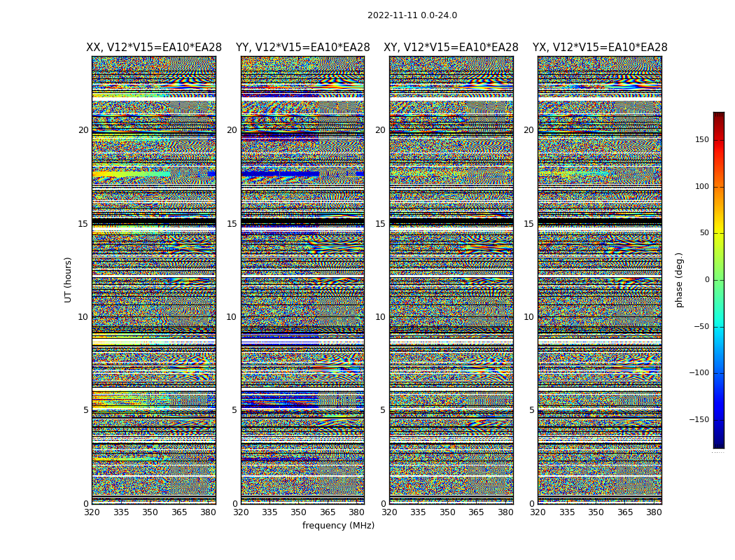The width and height of the screenshot is (735, 560).
Task: Click the XX phase waterfall plot
Action: coord(154,280)
